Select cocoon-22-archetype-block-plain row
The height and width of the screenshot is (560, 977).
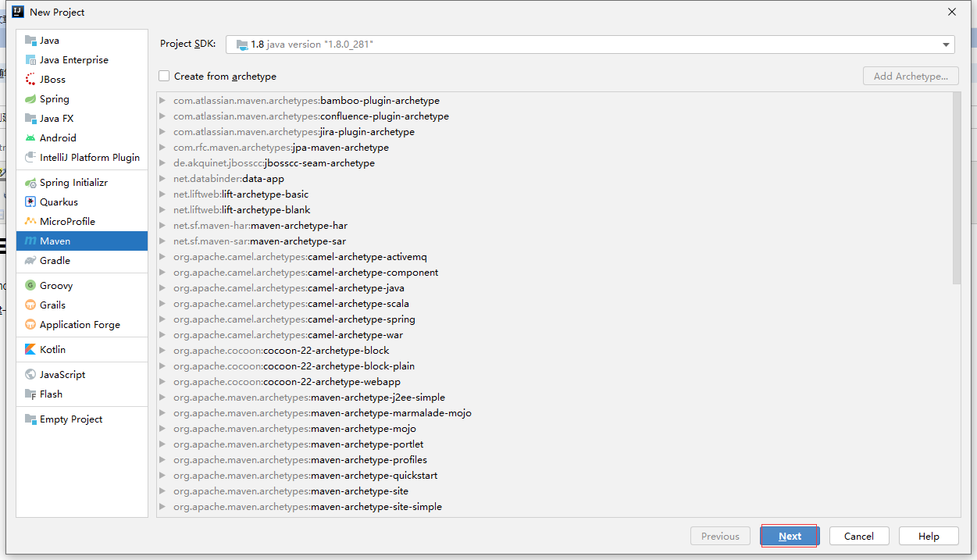[x=554, y=366]
